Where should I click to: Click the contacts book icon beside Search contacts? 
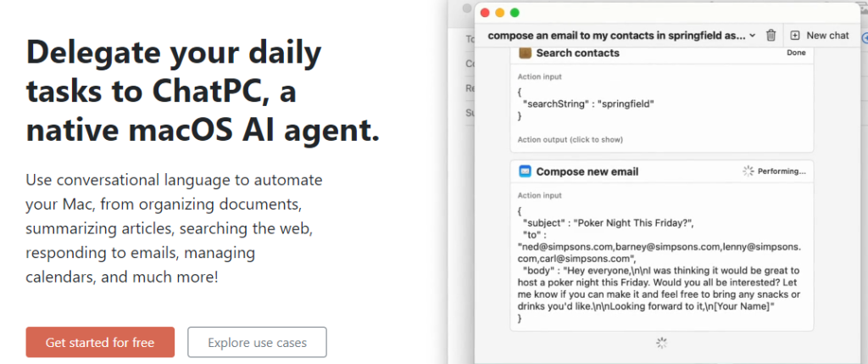click(x=525, y=53)
